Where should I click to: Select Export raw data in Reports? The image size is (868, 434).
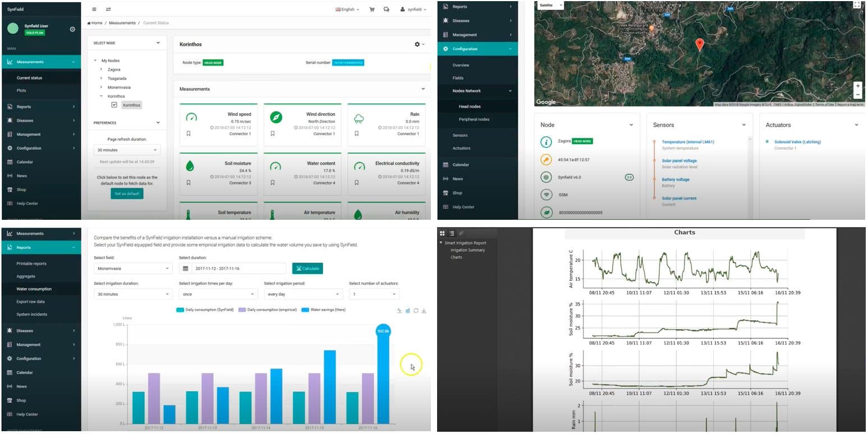[x=30, y=302]
